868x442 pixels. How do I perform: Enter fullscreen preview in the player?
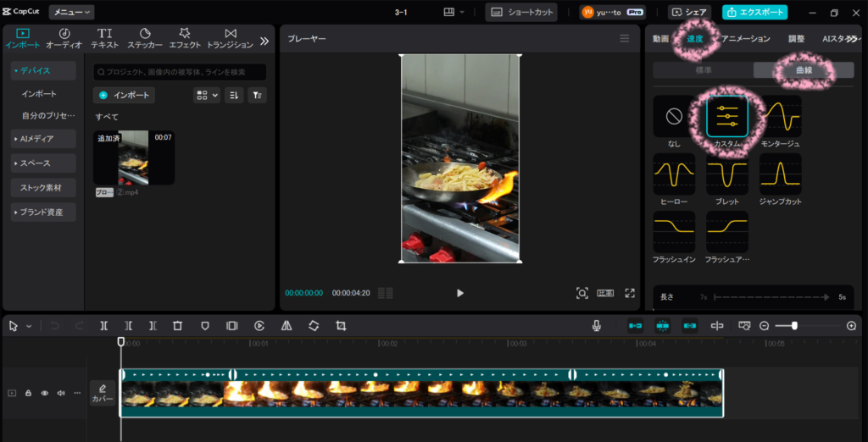point(630,293)
